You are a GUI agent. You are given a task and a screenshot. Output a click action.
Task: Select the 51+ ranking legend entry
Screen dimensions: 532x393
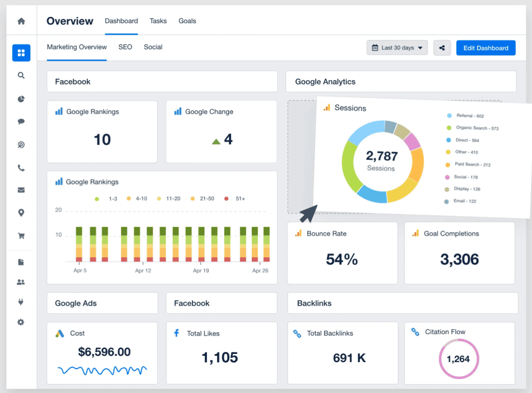pyautogui.click(x=235, y=199)
